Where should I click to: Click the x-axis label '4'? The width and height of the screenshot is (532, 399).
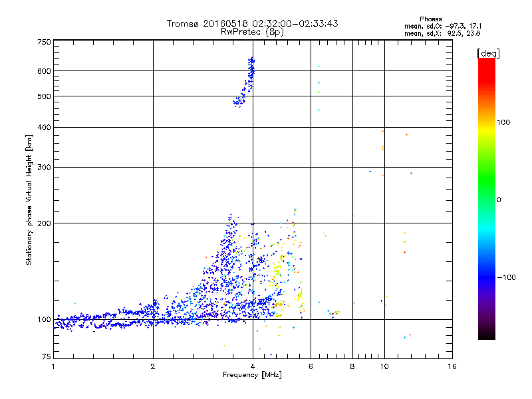[253, 366]
